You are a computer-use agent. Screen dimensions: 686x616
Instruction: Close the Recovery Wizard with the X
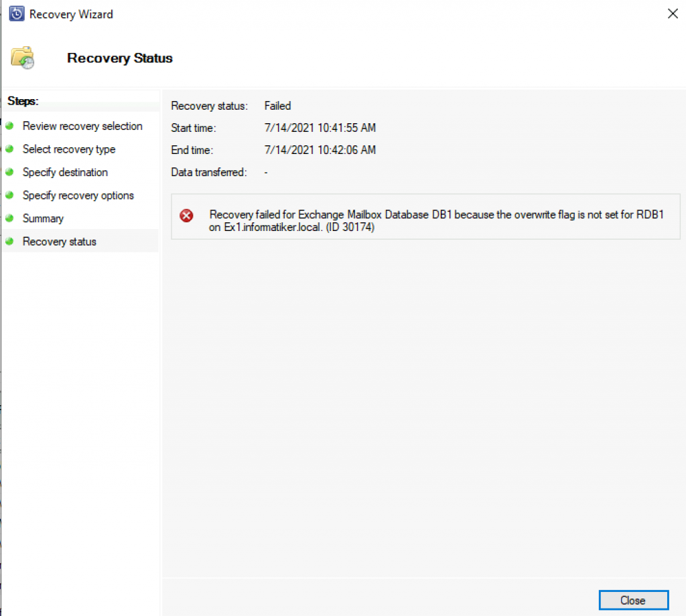(673, 14)
